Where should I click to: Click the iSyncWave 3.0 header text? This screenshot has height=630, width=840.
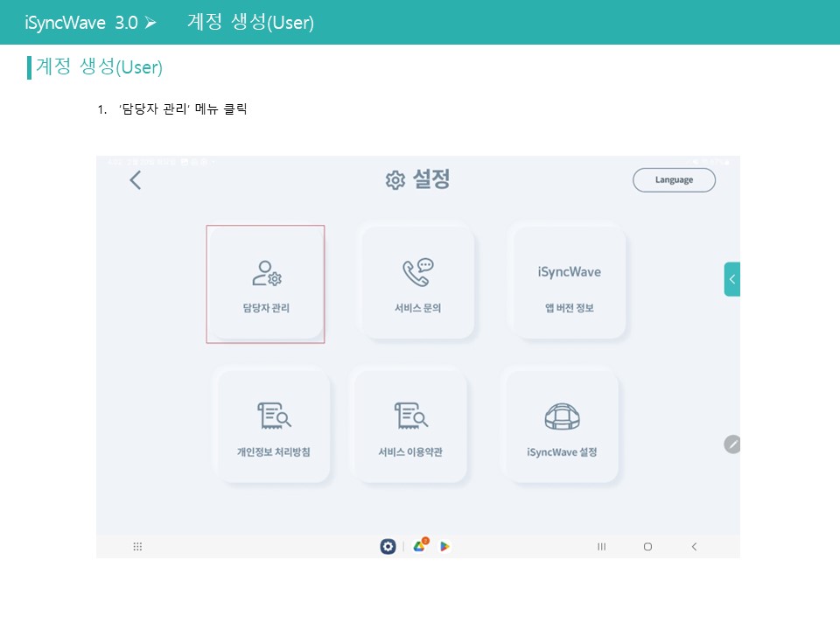click(81, 23)
